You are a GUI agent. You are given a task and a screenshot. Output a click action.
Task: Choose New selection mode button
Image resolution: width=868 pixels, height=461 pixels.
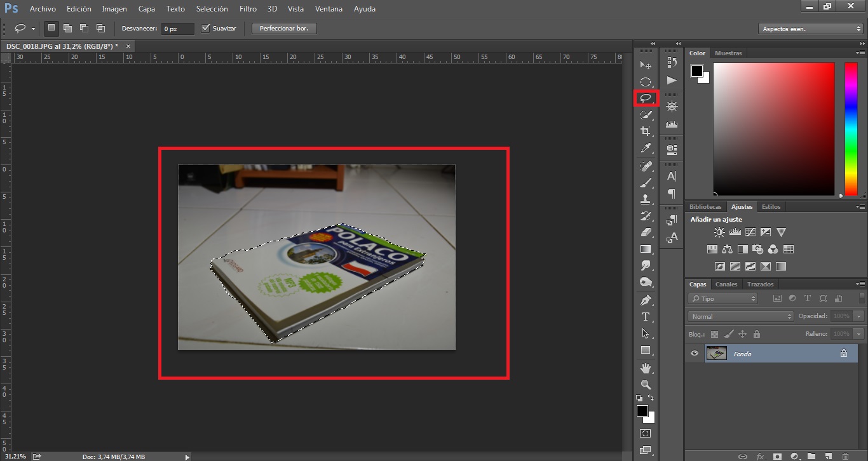click(x=51, y=28)
